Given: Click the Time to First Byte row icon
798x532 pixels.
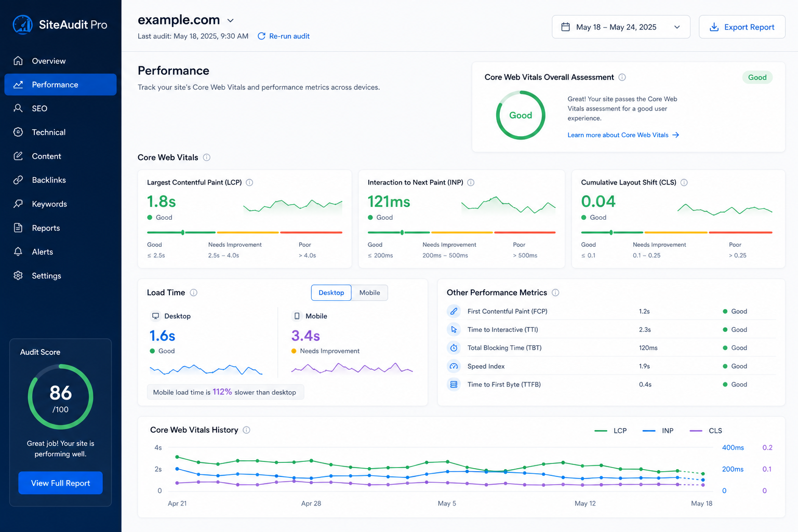Looking at the screenshot, I should 454,384.
